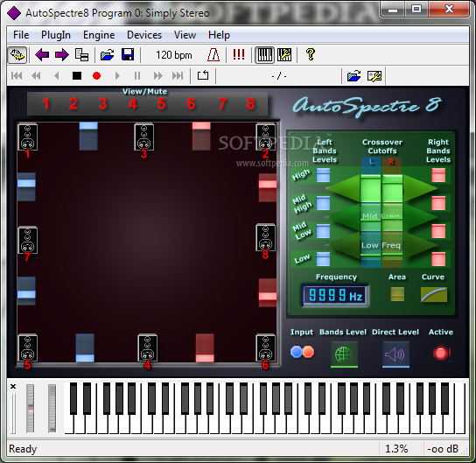Click speaker 8 icon in the panning area

(266, 237)
